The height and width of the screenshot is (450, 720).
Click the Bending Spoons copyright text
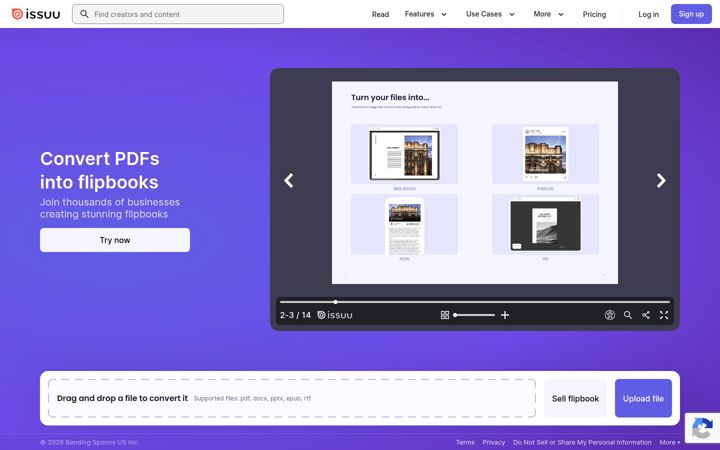pos(89,443)
